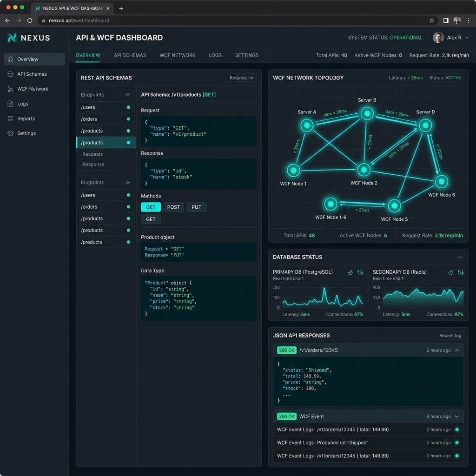The image size is (476, 476).
Task: Click WCF Network sidebar icon
Action: [10, 89]
